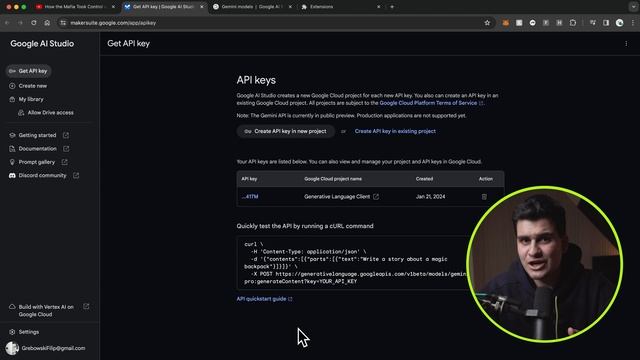Viewport: 640px width, 360px height.
Task: Click the Create API key in new project button
Action: [x=286, y=131]
